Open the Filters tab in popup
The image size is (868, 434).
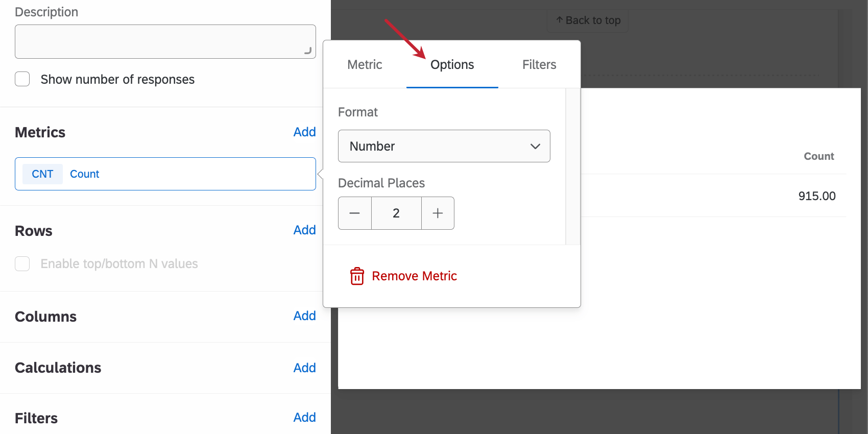[x=539, y=65]
